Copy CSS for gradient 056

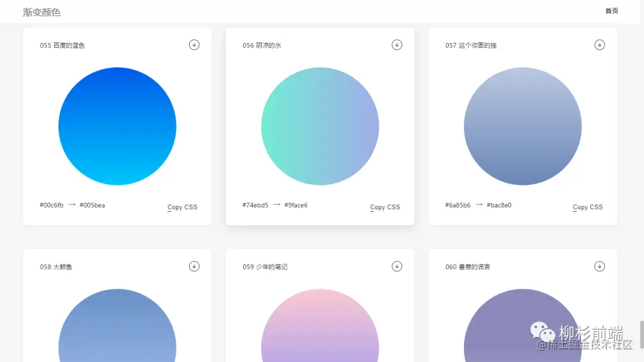point(385,207)
